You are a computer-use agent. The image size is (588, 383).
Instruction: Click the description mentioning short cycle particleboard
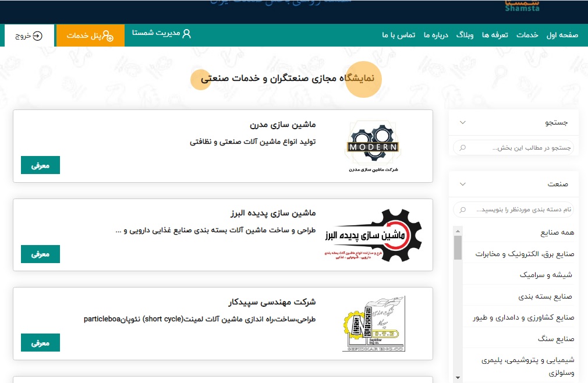pyautogui.click(x=200, y=319)
